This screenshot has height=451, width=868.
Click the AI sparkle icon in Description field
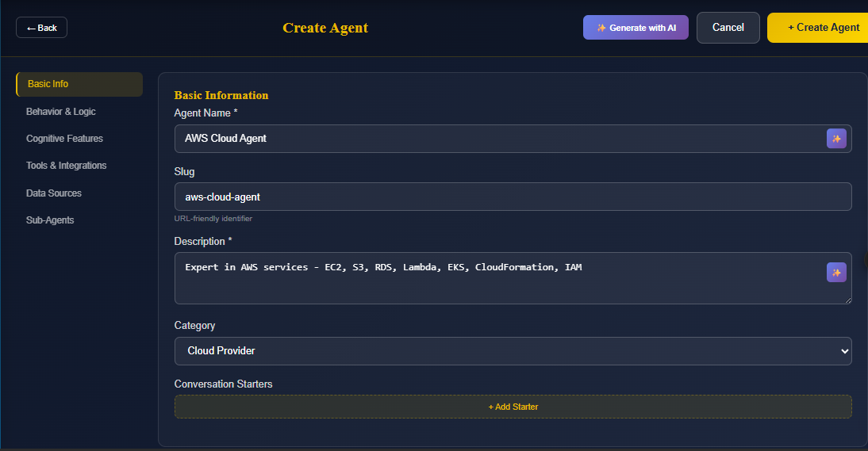click(x=836, y=273)
